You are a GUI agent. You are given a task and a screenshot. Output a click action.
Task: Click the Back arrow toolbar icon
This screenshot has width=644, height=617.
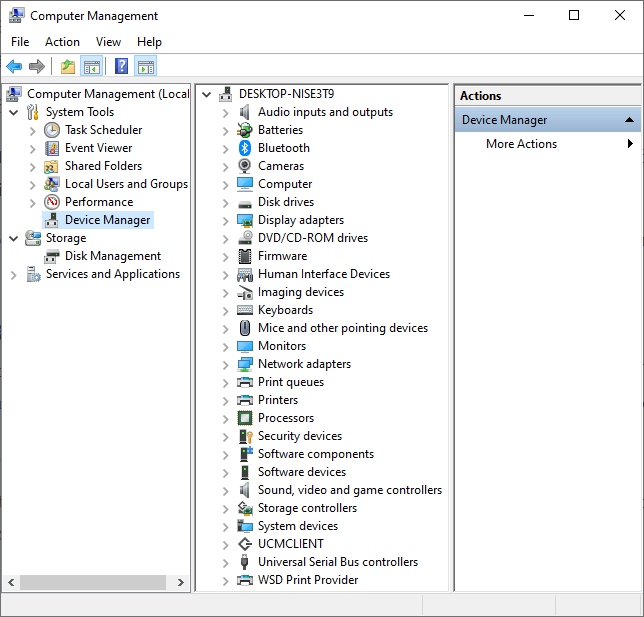(14, 66)
